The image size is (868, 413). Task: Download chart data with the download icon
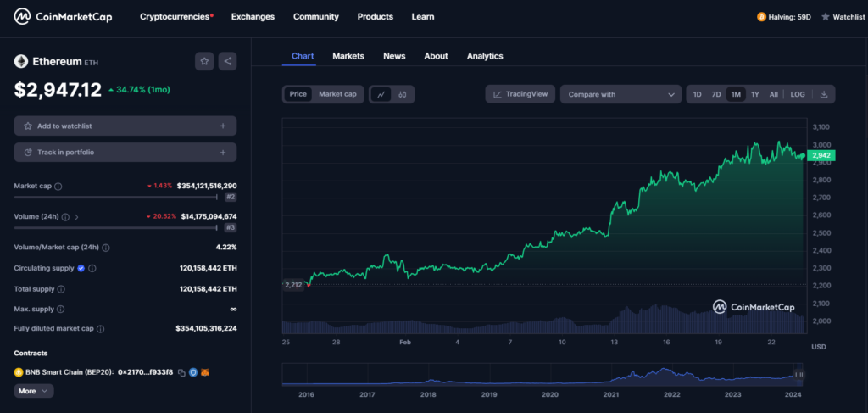(824, 94)
